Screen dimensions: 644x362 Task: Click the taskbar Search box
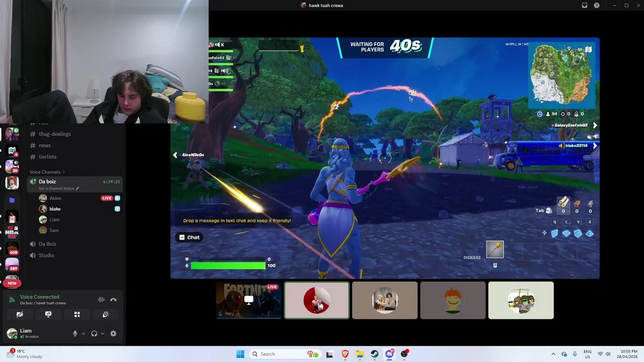286,354
